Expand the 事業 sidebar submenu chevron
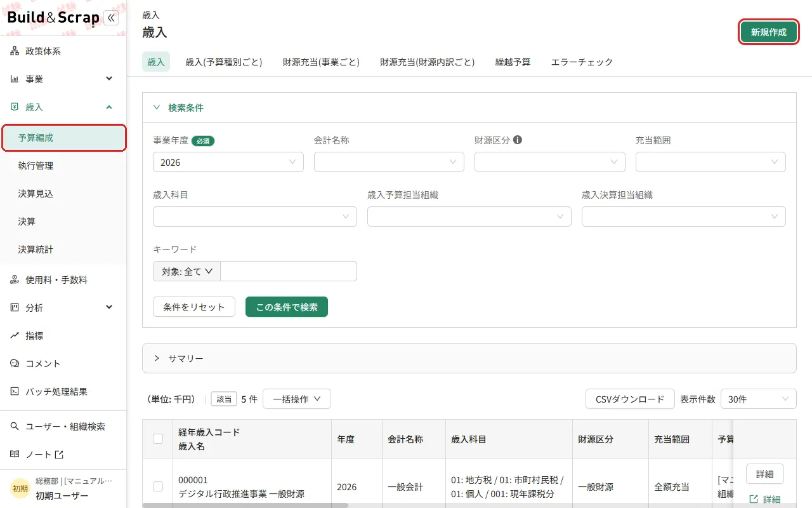 (109, 79)
